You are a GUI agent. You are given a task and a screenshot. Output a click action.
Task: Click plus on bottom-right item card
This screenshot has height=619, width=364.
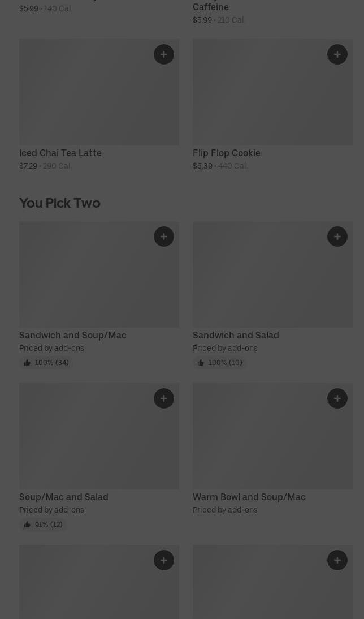pos(337,560)
